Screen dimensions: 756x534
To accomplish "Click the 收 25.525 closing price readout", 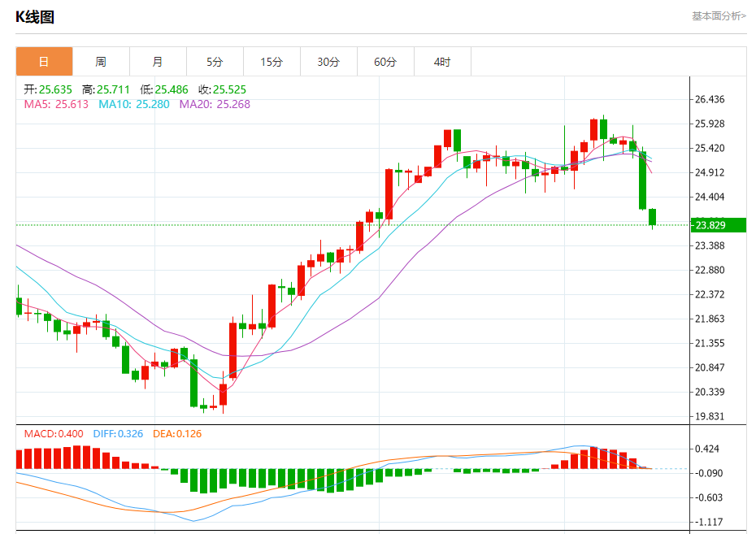I will click(222, 89).
